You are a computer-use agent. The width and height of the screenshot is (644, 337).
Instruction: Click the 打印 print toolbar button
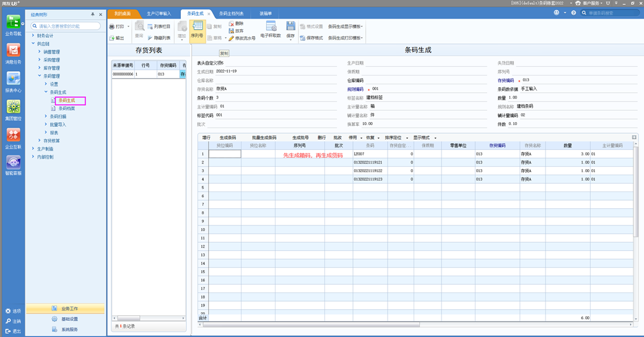coord(116,26)
